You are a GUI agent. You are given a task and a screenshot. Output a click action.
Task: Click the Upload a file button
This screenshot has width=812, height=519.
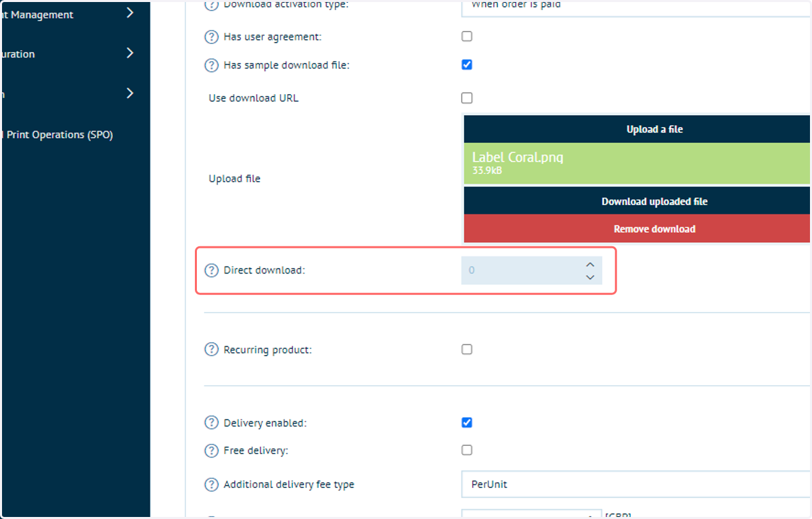coord(637,129)
